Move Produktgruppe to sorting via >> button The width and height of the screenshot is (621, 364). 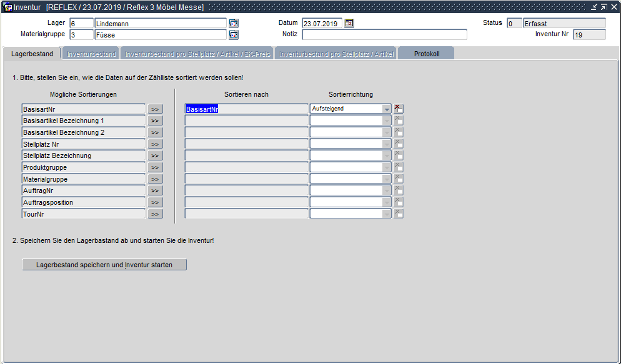155,167
